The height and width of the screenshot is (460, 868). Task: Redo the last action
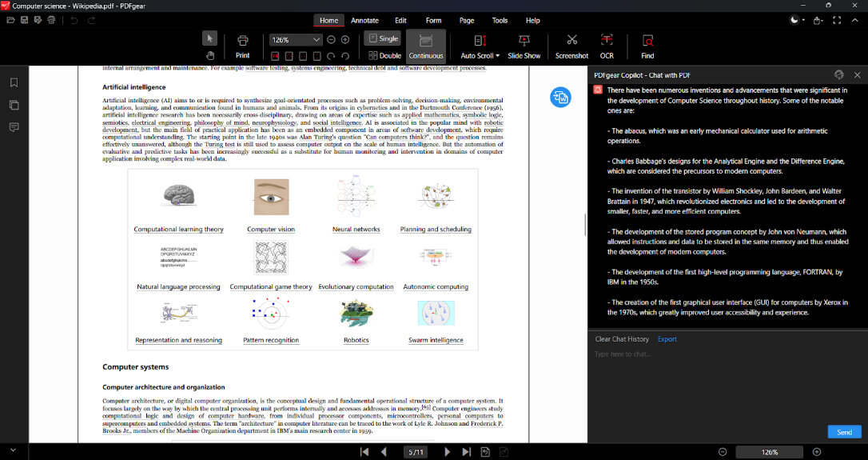point(91,21)
